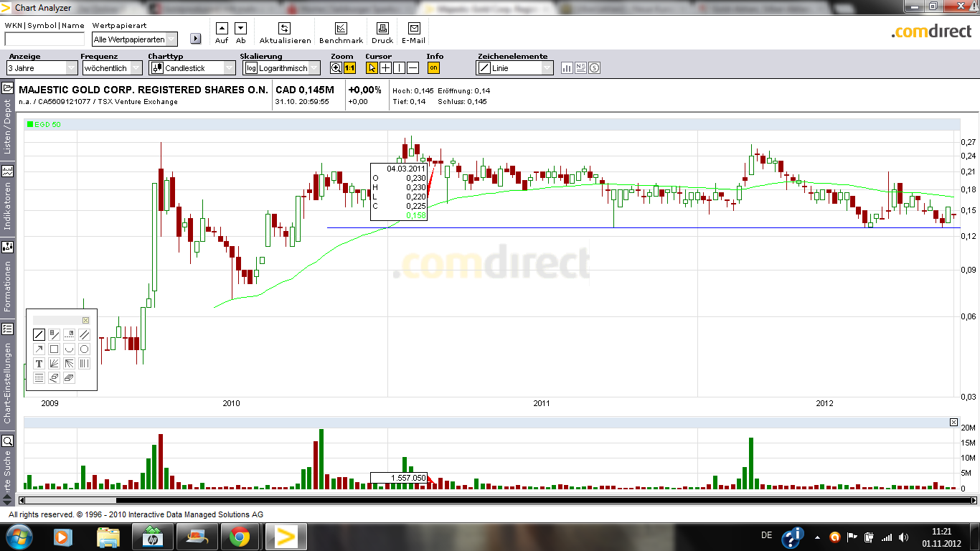Choose the arc drawing tool

69,349
